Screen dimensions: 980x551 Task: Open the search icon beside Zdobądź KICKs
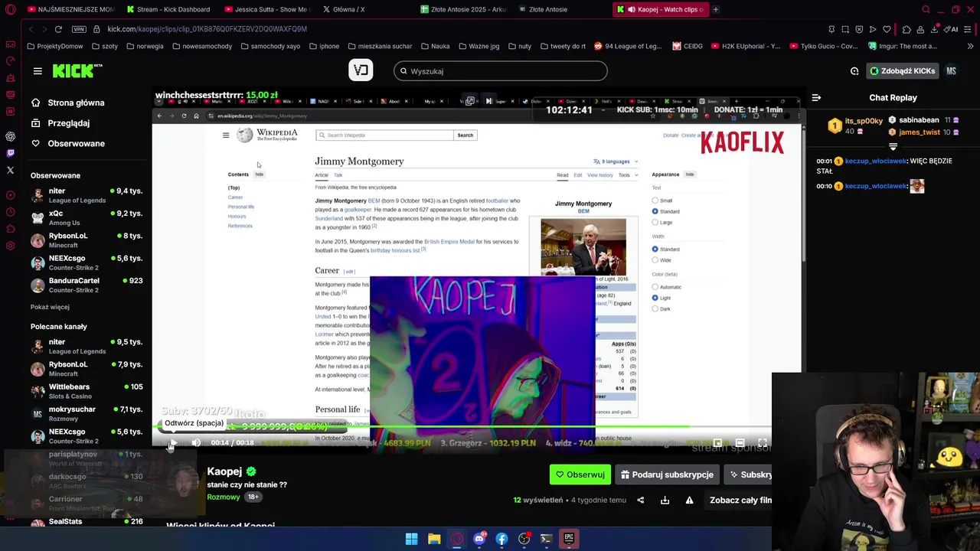click(x=854, y=71)
